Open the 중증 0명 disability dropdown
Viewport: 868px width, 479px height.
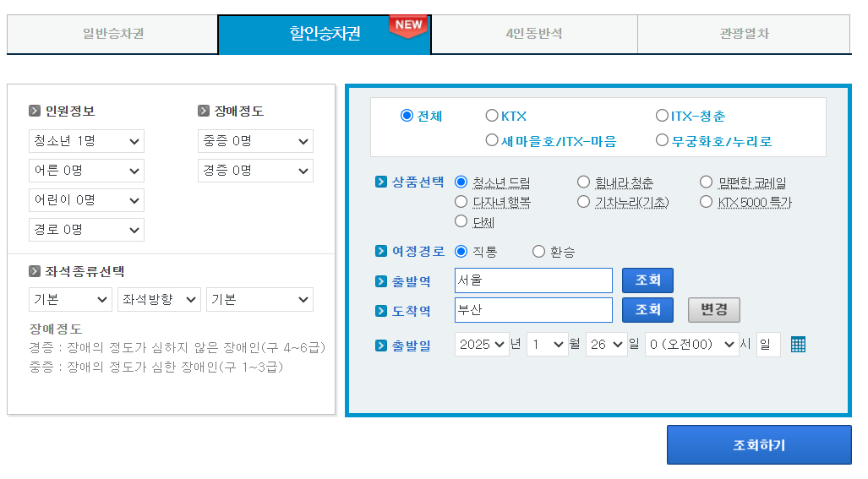tap(255, 141)
